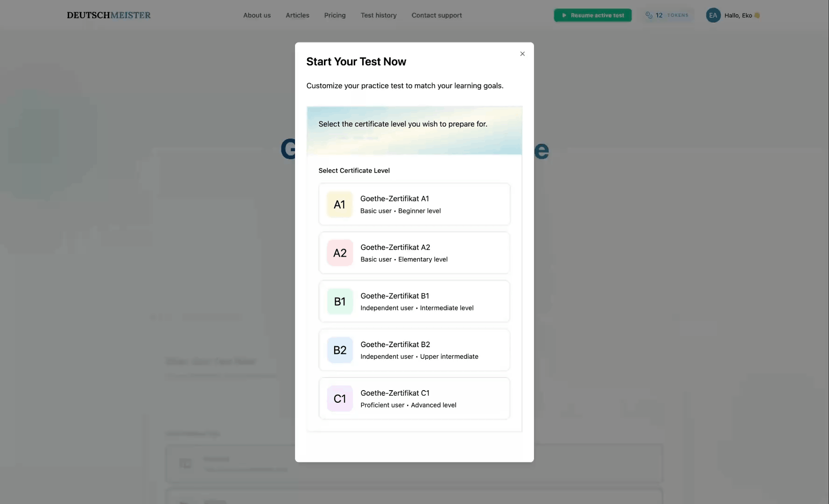Image resolution: width=829 pixels, height=504 pixels.
Task: Choose Goethe-Zertifikat A1 option
Action: (x=414, y=204)
